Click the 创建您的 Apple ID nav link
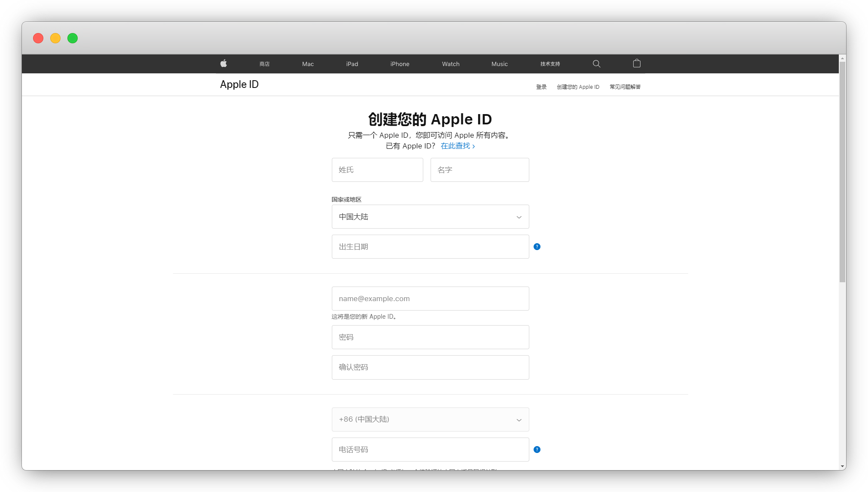 coord(578,87)
